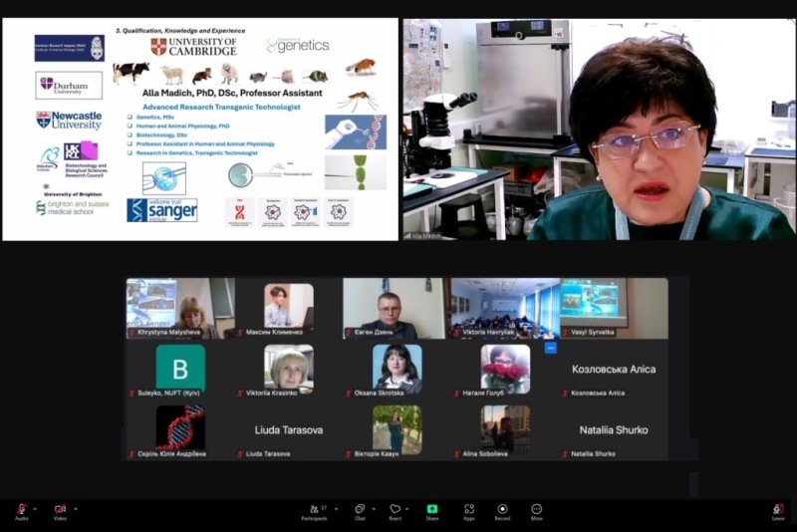Click Alla Madich speaker video
The height and width of the screenshot is (532, 797).
tap(600, 130)
